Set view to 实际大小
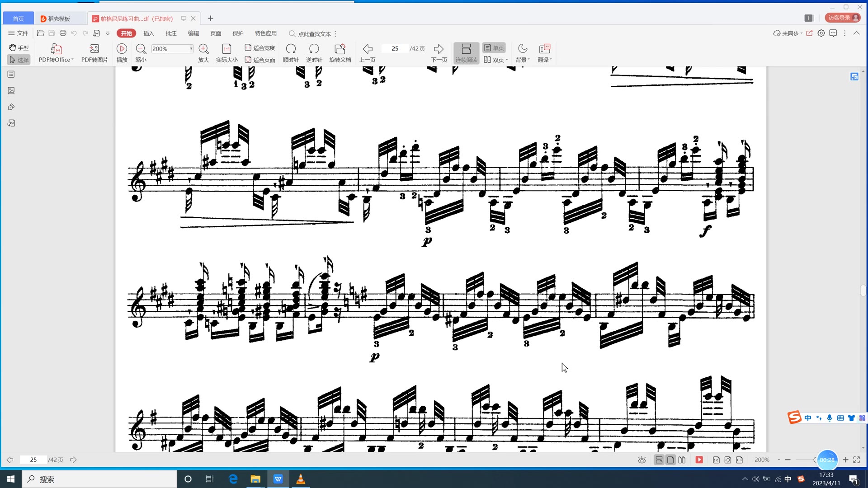Image resolution: width=868 pixels, height=488 pixels. 226,53
